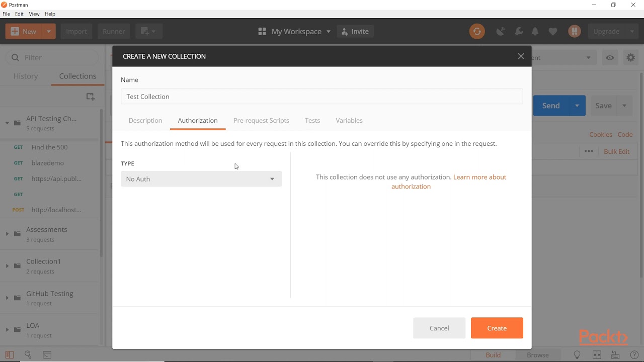Click the sync status icon in header
The height and width of the screenshot is (362, 644).
point(477,31)
